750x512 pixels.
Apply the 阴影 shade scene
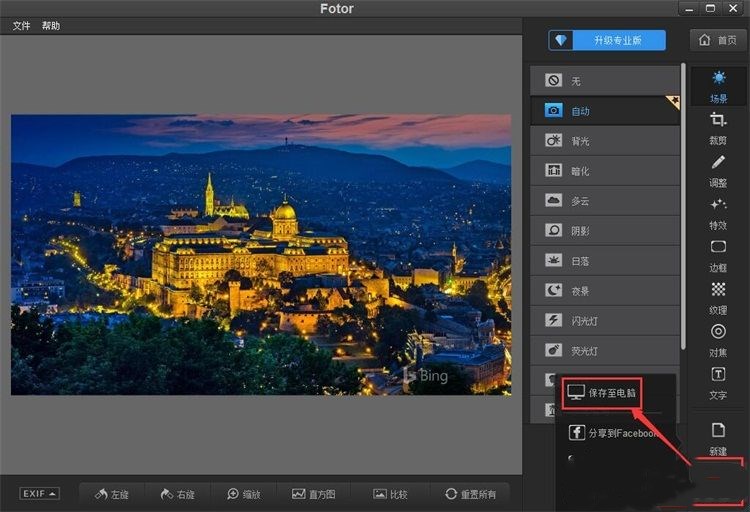tap(605, 231)
